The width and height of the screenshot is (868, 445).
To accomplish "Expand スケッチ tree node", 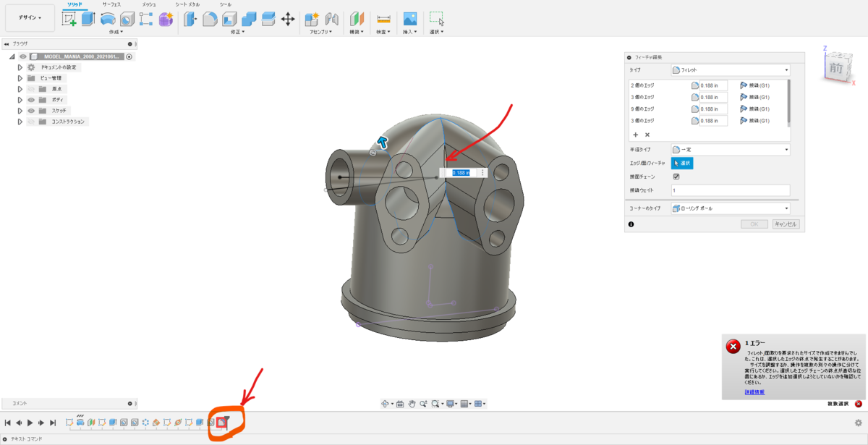I will pos(20,111).
